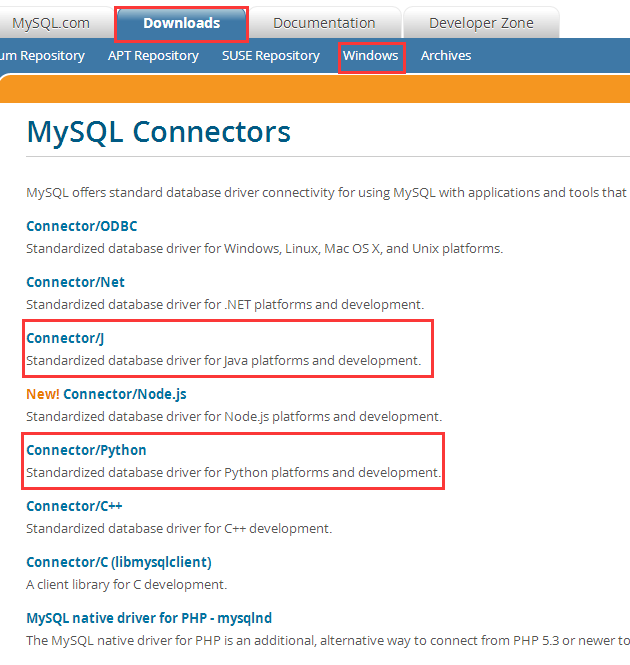Click the ODBC description mentioning Windows, Linux
Viewport: 630px width, 665px height.
click(x=264, y=249)
